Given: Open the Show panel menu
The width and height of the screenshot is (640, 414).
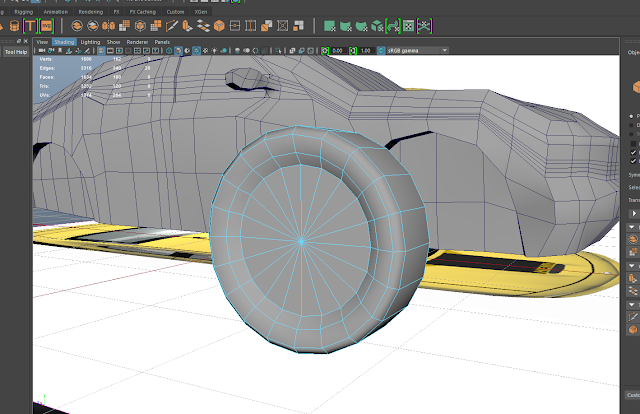Looking at the screenshot, I should pyautogui.click(x=113, y=42).
